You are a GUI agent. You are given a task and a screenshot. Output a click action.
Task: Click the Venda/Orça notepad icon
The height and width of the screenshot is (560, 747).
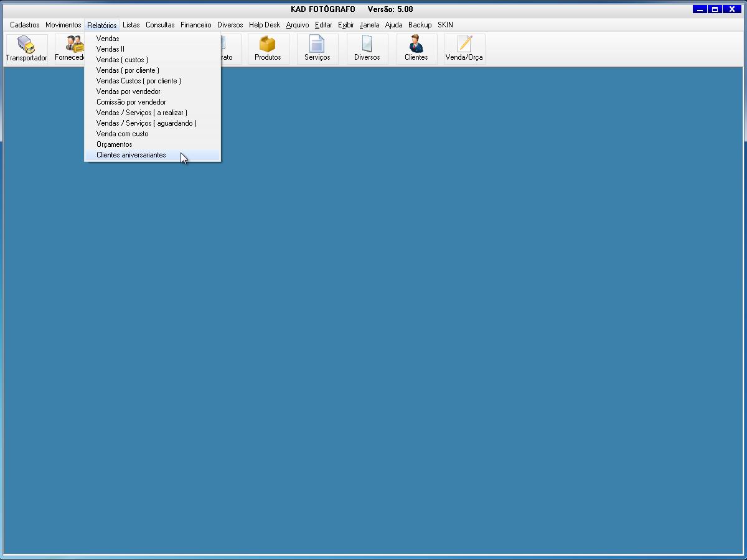464,45
